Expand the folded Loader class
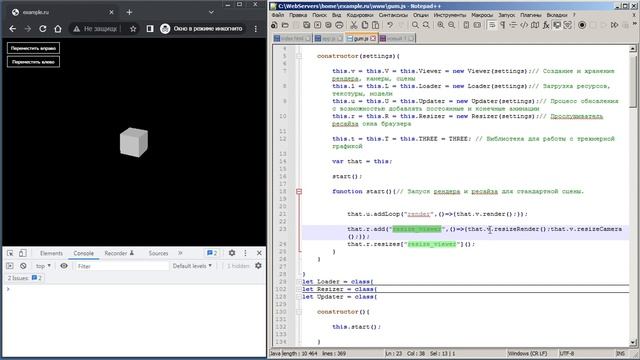This screenshot has height=360, width=640. click(299, 282)
